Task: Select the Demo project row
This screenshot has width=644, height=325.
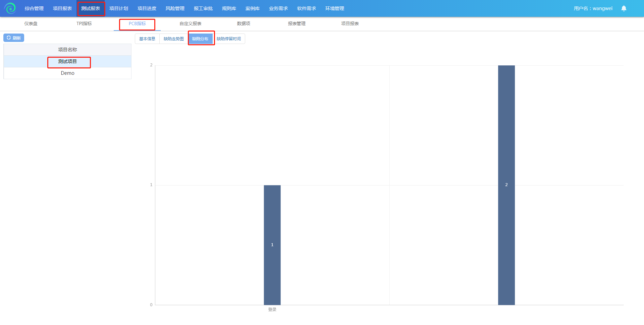Action: click(67, 73)
